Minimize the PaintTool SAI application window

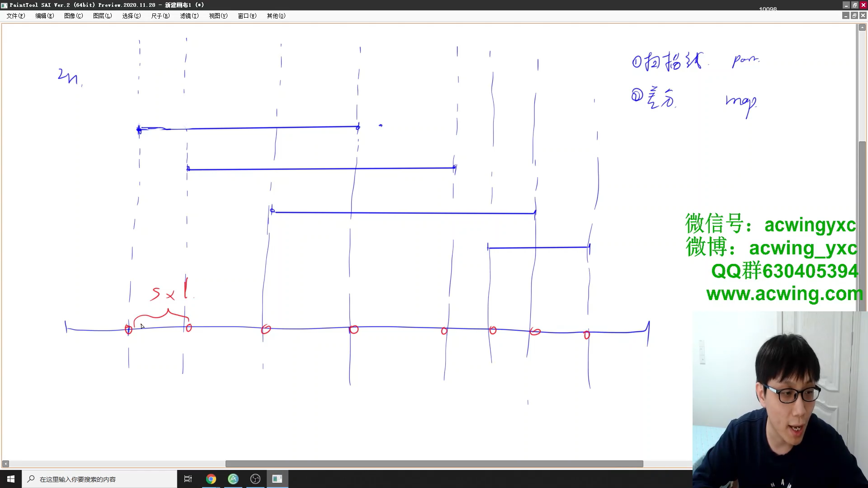(846, 5)
